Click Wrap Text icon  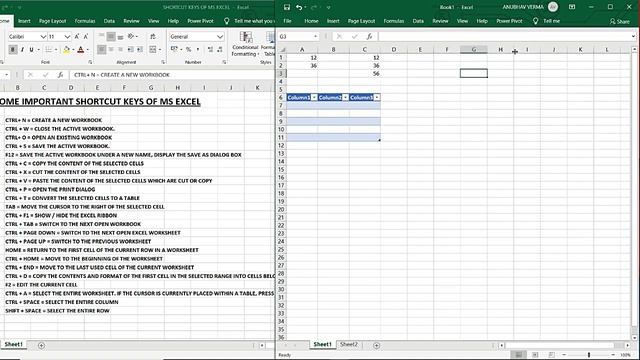(x=153, y=37)
